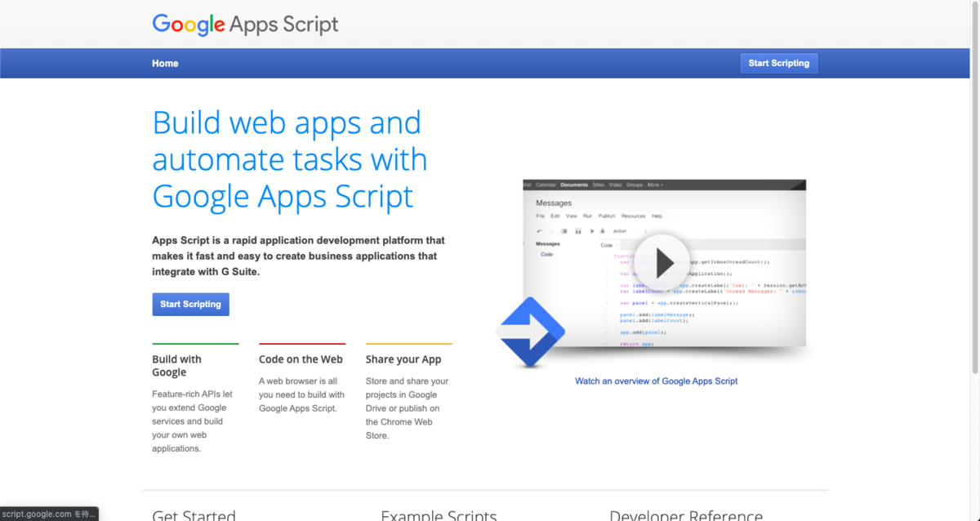This screenshot has width=980, height=521.
Task: Click Start Scripting in the blue navigation bar
Action: coord(779,63)
